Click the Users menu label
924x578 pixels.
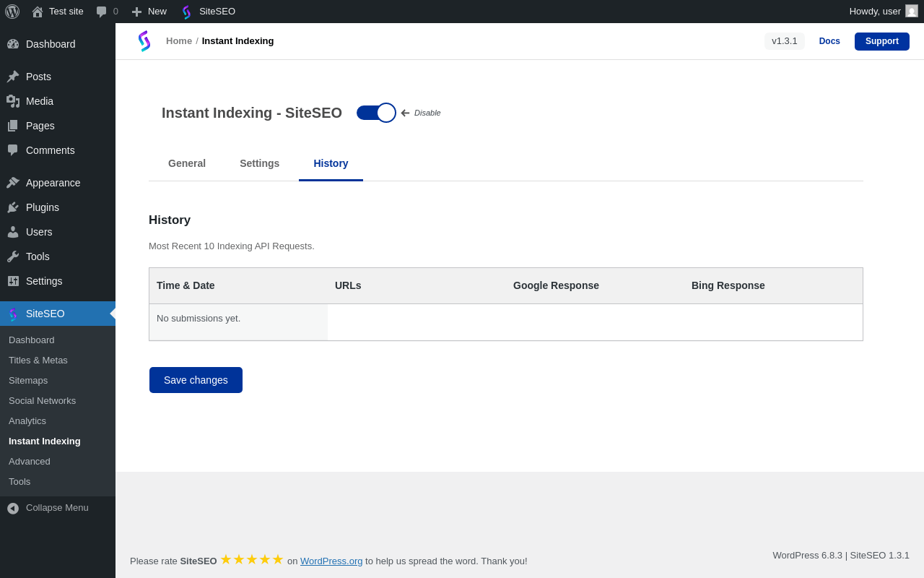[39, 232]
